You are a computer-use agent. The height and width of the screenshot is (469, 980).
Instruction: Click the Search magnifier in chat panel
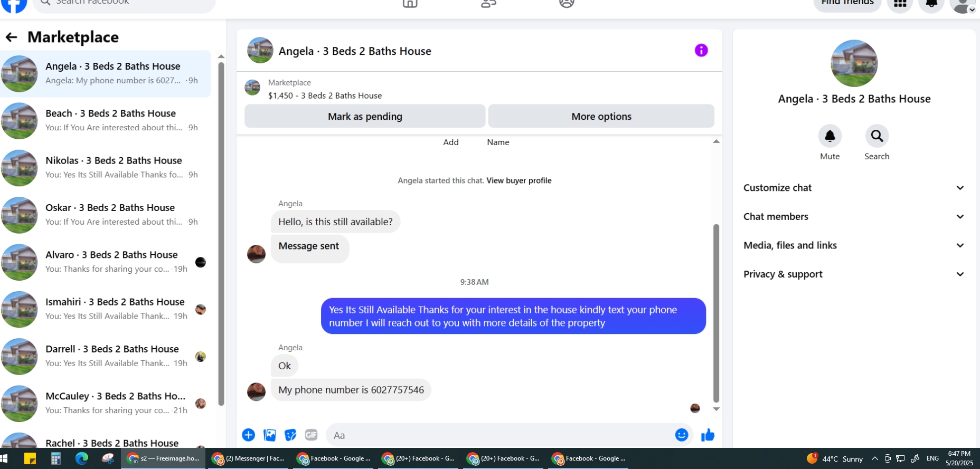coord(877,136)
